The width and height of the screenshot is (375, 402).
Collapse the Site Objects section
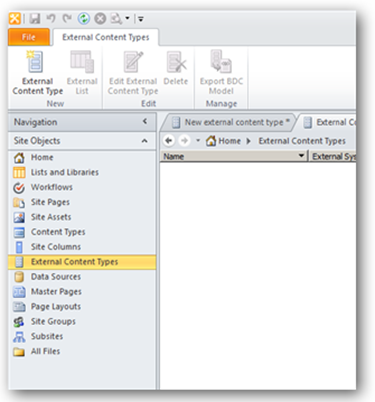coord(144,141)
